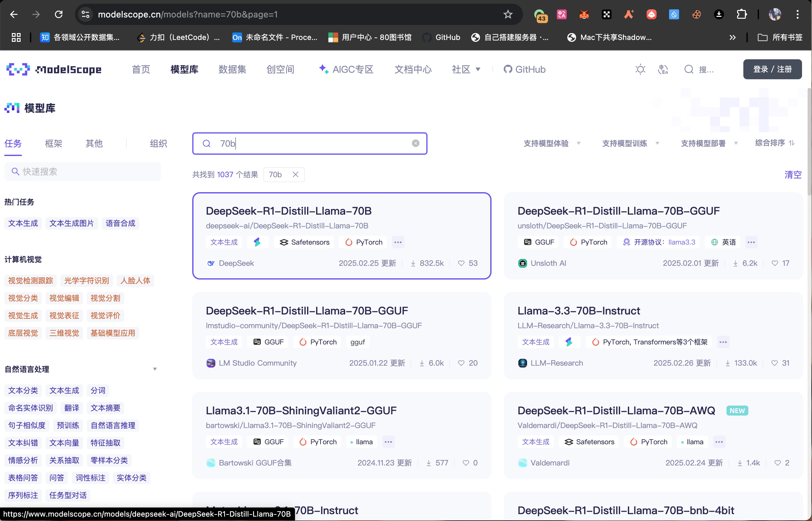
Task: Open the 文档中心 docs page
Action: [413, 69]
